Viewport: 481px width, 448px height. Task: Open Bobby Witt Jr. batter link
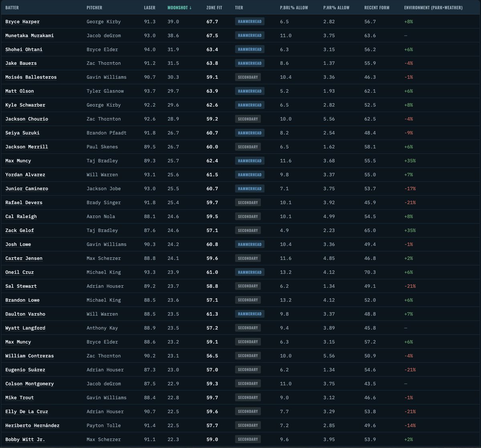[25, 440]
